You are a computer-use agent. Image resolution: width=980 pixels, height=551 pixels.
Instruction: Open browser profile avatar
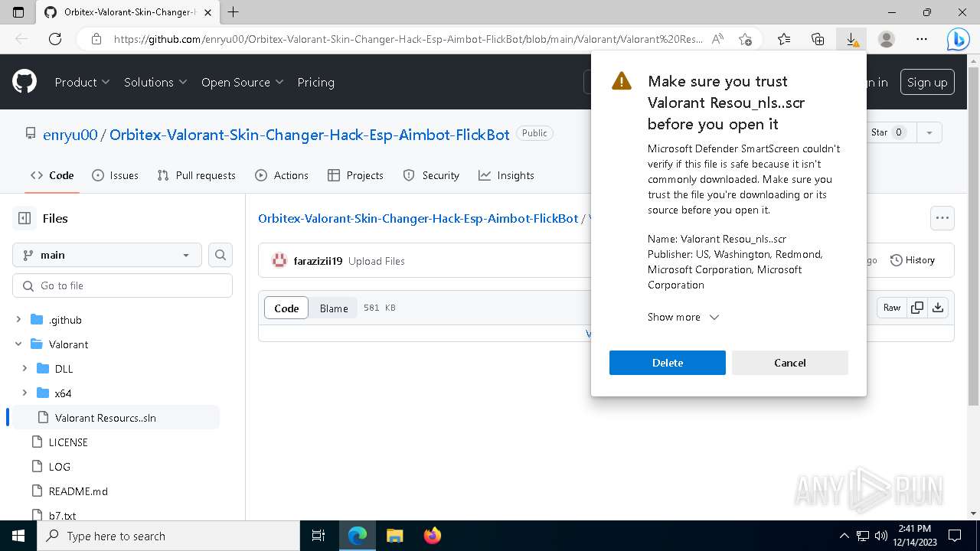pyautogui.click(x=887, y=39)
